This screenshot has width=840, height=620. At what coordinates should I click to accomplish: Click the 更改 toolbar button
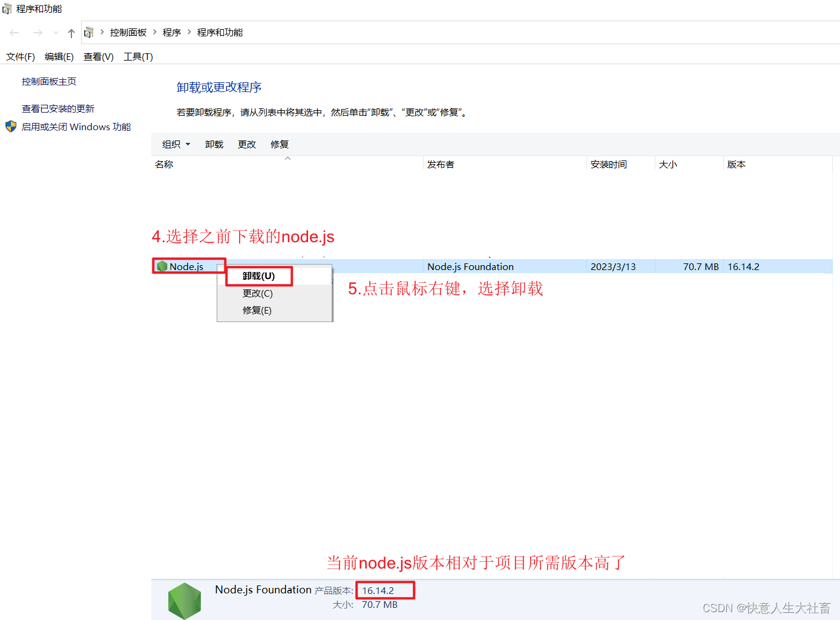pyautogui.click(x=247, y=145)
